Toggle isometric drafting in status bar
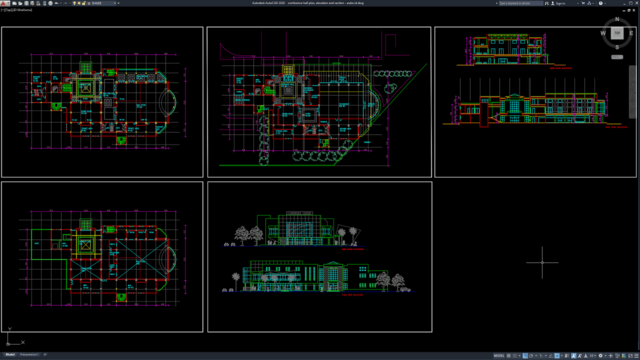 tap(540, 356)
